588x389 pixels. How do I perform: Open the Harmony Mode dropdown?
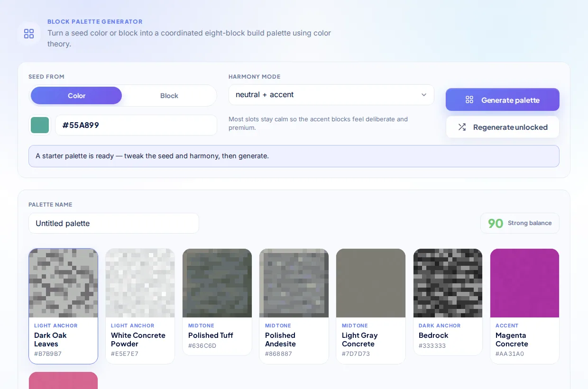[331, 95]
